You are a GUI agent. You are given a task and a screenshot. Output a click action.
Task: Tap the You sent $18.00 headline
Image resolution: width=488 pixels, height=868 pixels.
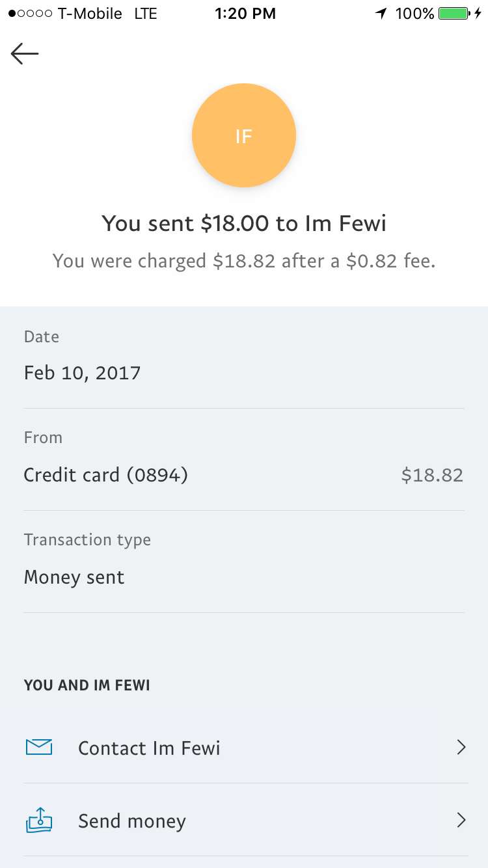coord(244,223)
